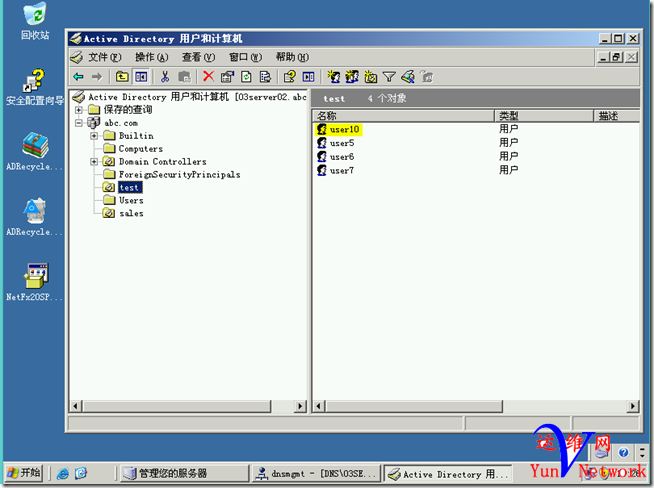Viewport: 654px width, 488px height.
Task: Sort by the 类型 column header
Action: click(x=544, y=116)
